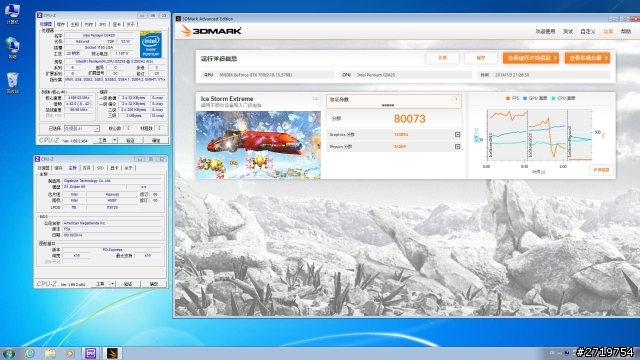Open the 结果 menu in 3DMark

click(608, 31)
